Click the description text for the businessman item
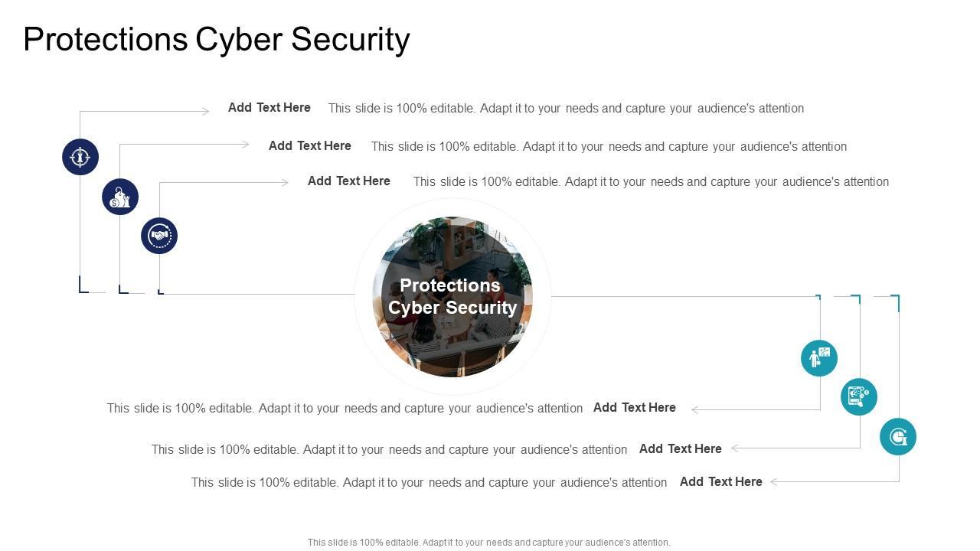The width and height of the screenshot is (980, 551). 345,409
